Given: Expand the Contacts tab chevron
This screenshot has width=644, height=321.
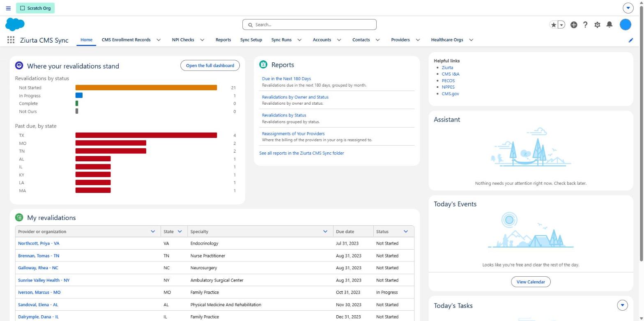Looking at the screenshot, I should (x=377, y=40).
